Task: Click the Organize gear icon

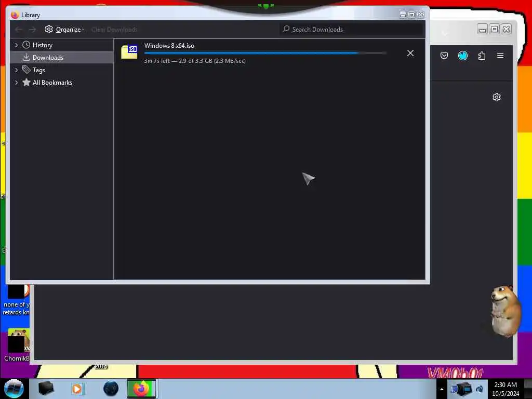Action: [x=49, y=29]
